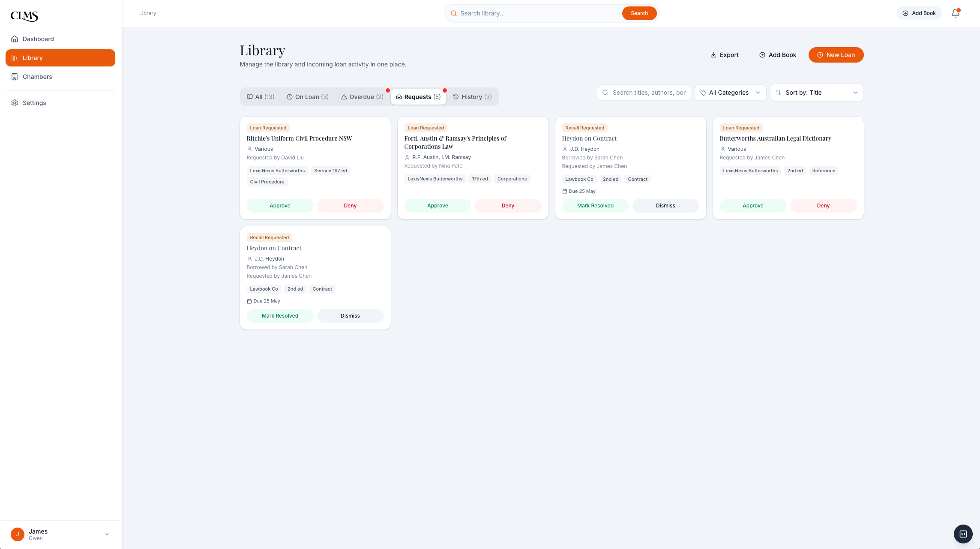Click Add Book beside Export
Screen dimensions: 980x549
[777, 55]
